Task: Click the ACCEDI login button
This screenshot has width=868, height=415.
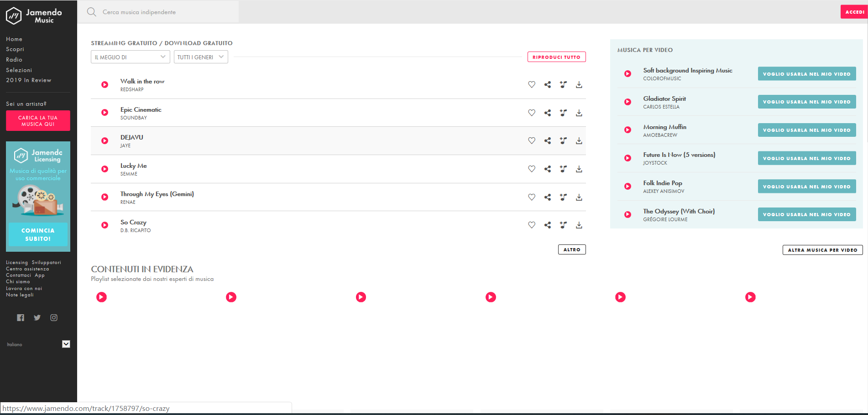Action: [x=854, y=12]
